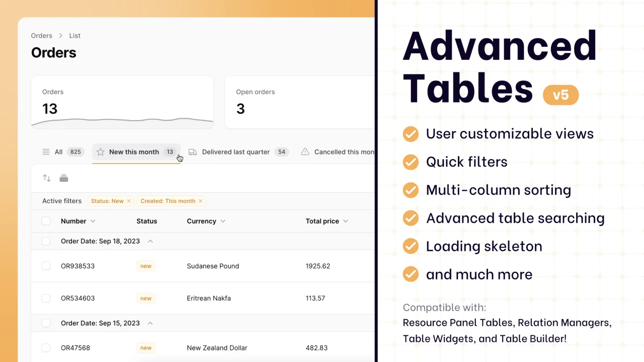
Task: Select the checkbox for order OR938533
Action: coord(46,266)
